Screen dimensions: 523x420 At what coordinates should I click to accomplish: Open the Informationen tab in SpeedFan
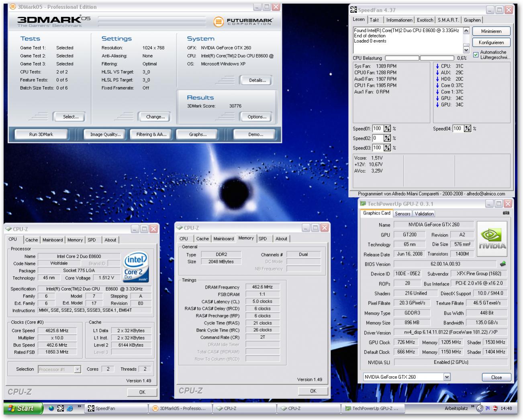[x=399, y=20]
